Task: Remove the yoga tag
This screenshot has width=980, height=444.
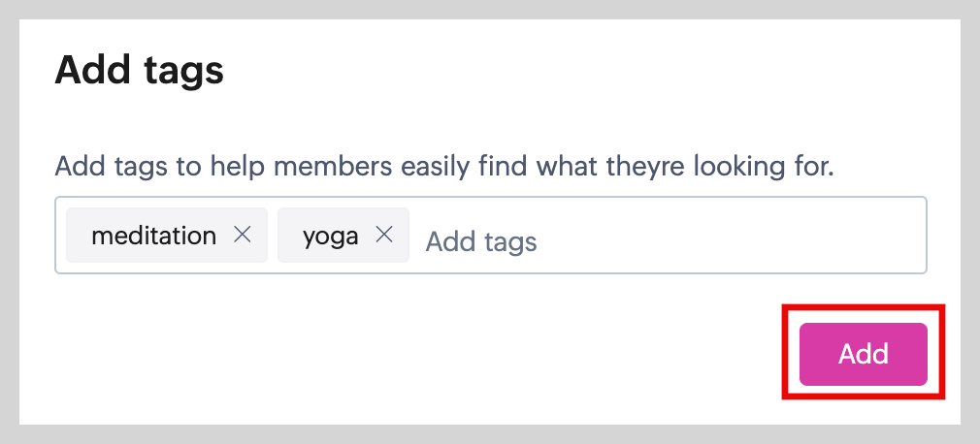Action: (x=384, y=235)
